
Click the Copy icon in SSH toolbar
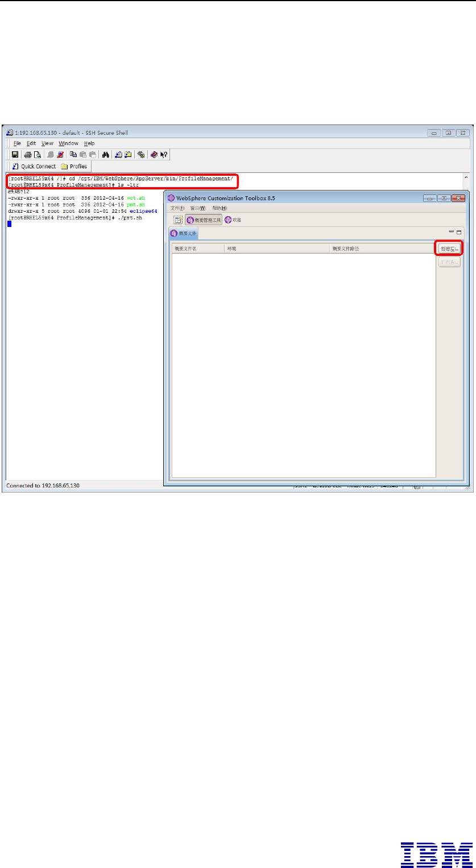[73, 154]
